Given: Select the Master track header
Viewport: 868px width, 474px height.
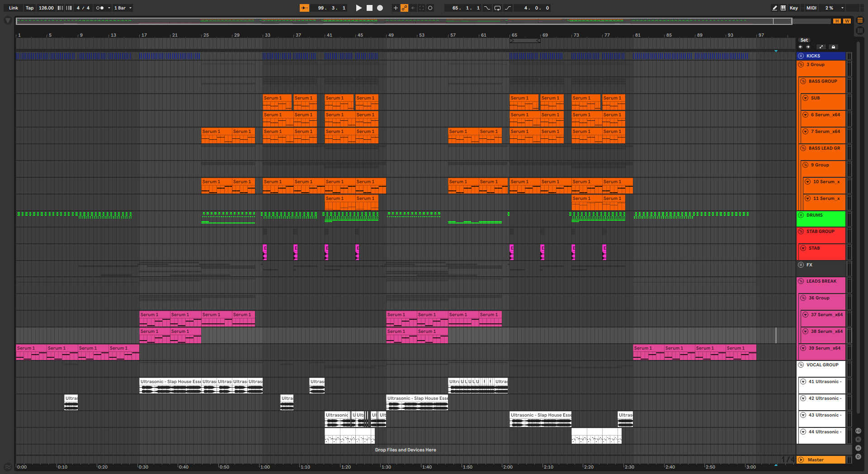Looking at the screenshot, I should pos(821,460).
